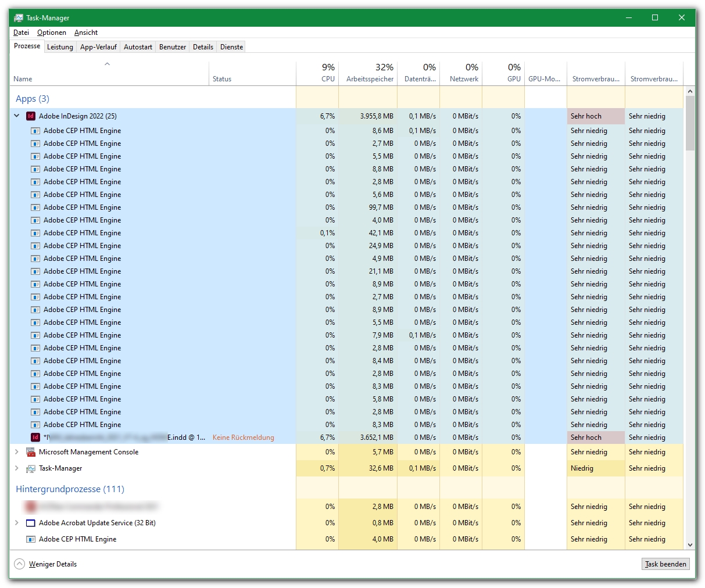Switch to the Autostart tab

[x=138, y=46]
